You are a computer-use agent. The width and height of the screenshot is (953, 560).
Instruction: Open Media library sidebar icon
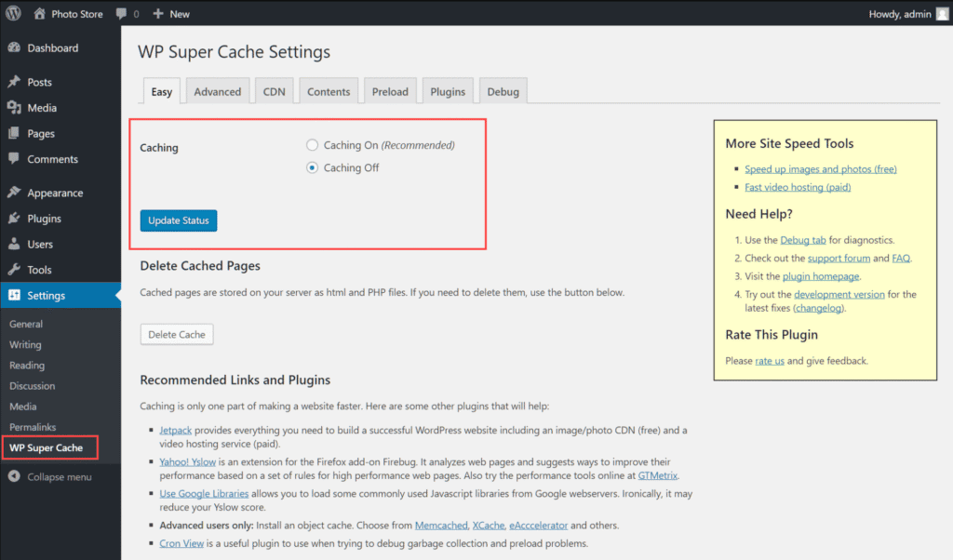click(x=14, y=108)
